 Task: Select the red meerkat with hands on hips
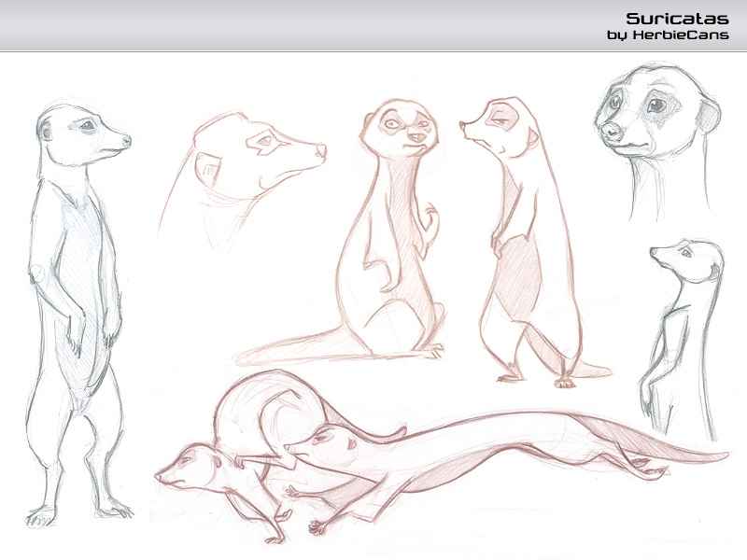click(x=534, y=243)
